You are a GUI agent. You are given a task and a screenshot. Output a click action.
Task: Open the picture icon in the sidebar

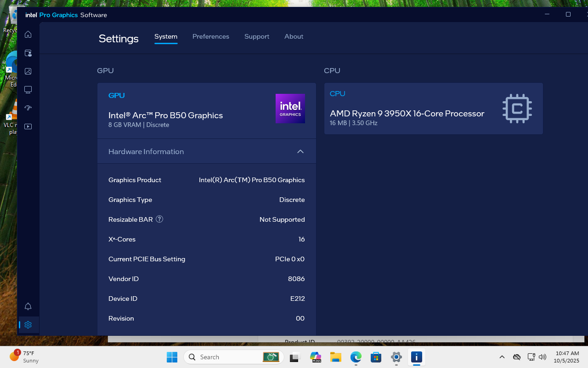[28, 71]
